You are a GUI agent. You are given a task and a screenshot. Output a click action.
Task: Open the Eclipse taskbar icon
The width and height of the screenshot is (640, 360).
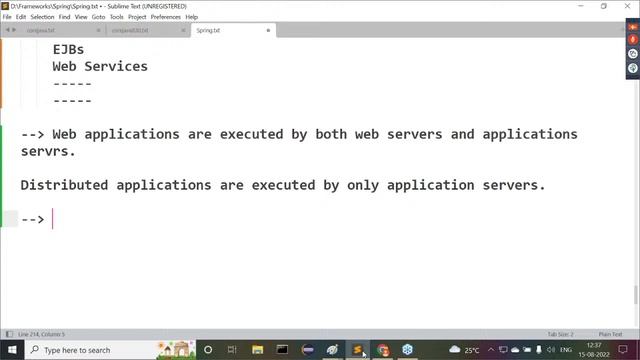tap(308, 350)
